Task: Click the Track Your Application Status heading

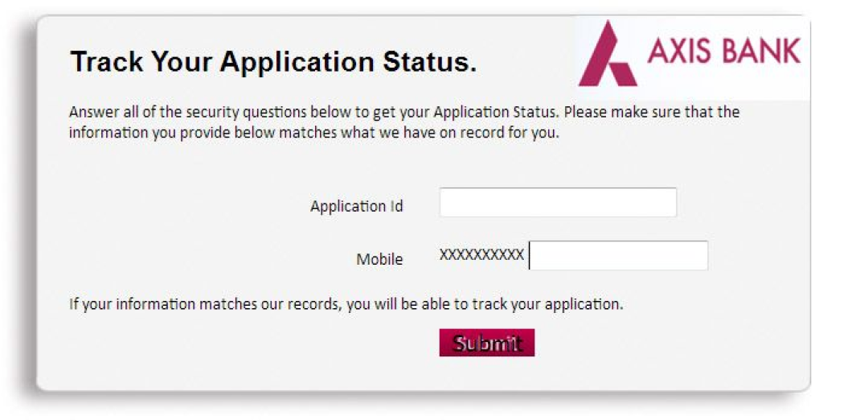Action: (273, 61)
